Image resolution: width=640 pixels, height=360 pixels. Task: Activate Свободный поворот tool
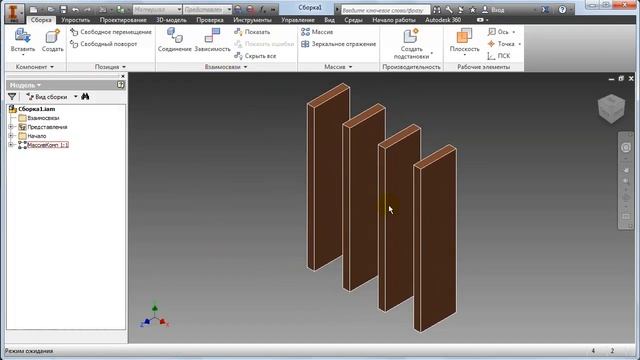[x=104, y=44]
